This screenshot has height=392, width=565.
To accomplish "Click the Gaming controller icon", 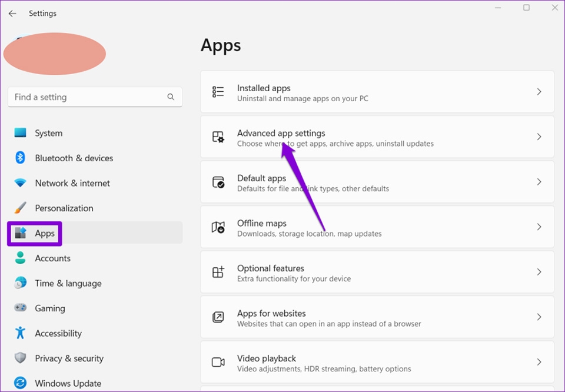I will (20, 308).
